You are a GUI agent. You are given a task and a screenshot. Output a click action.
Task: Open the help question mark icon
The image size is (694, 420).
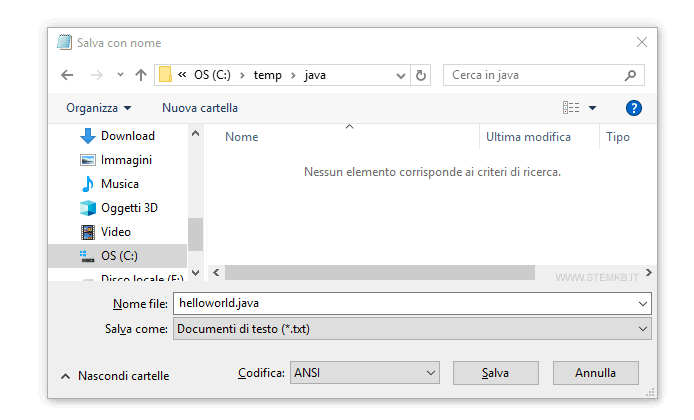pyautogui.click(x=633, y=108)
